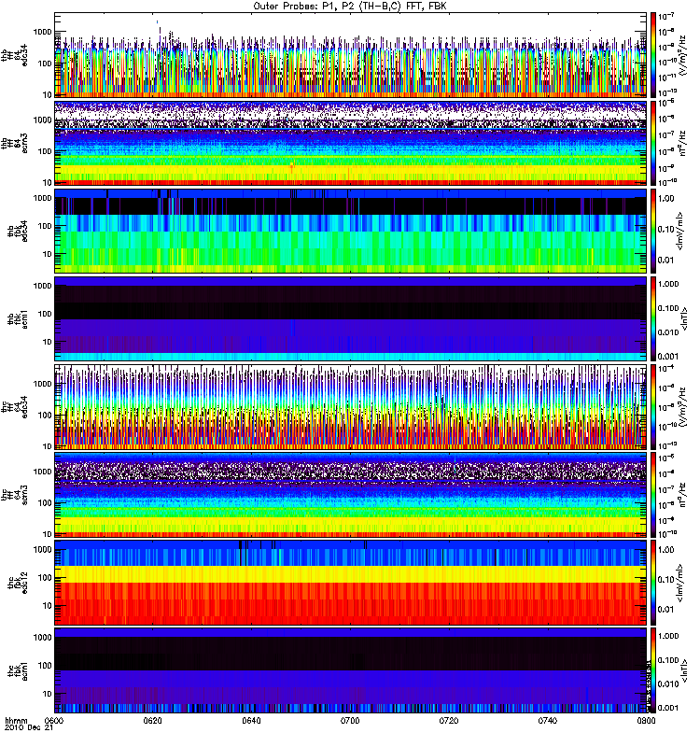Click the color bar beside thc edc12 panel
This screenshot has width=700, height=747.
[654, 582]
